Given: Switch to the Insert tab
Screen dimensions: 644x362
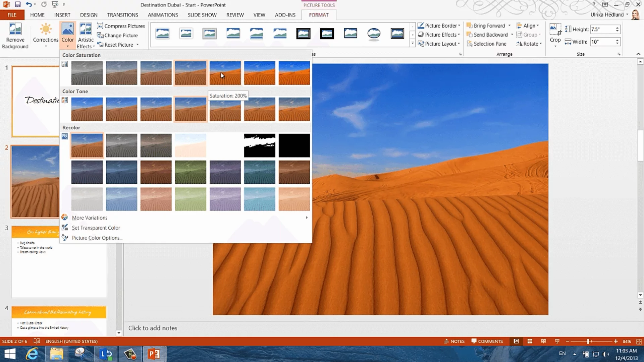Looking at the screenshot, I should coord(62,15).
